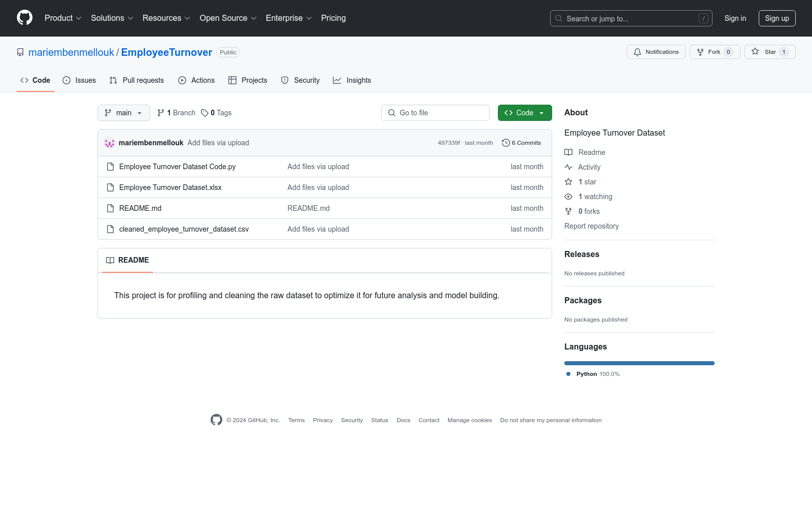Open the Pricing link
The height and width of the screenshot is (508, 812).
pyautogui.click(x=333, y=18)
